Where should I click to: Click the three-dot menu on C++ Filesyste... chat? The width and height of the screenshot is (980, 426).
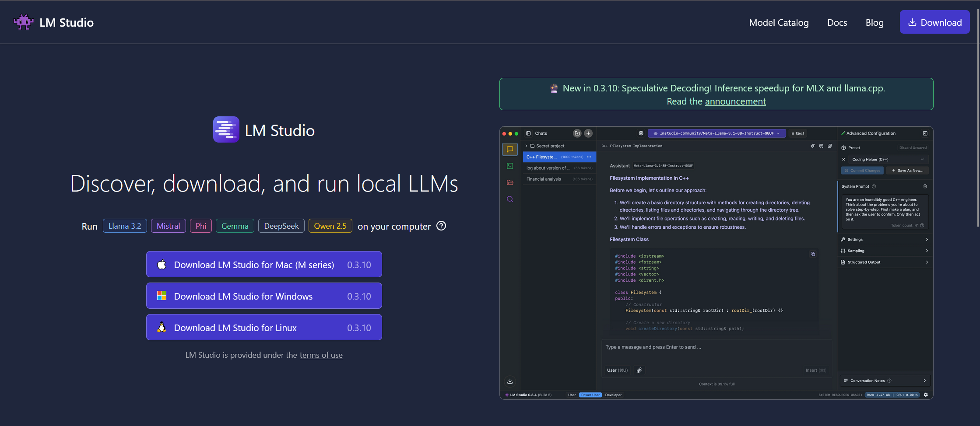click(x=589, y=157)
